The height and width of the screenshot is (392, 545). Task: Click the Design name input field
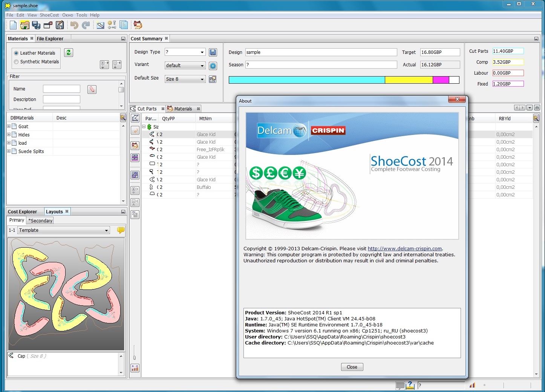click(x=321, y=52)
